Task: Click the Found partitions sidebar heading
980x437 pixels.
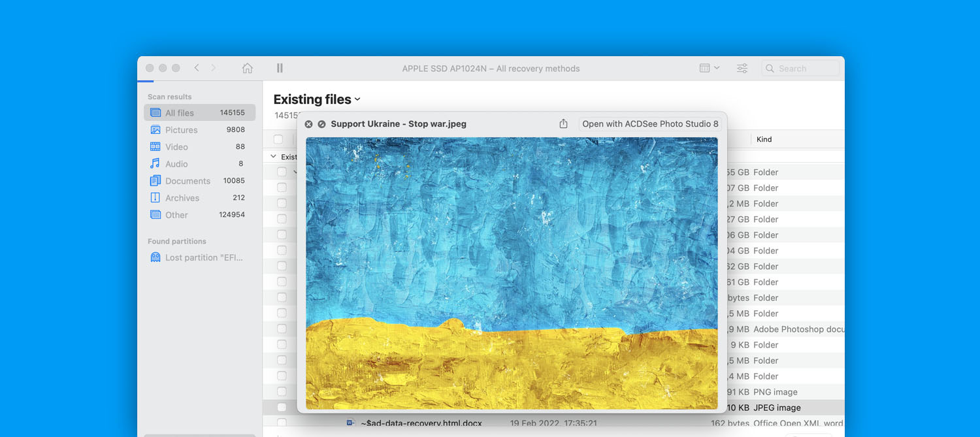Action: (x=176, y=241)
